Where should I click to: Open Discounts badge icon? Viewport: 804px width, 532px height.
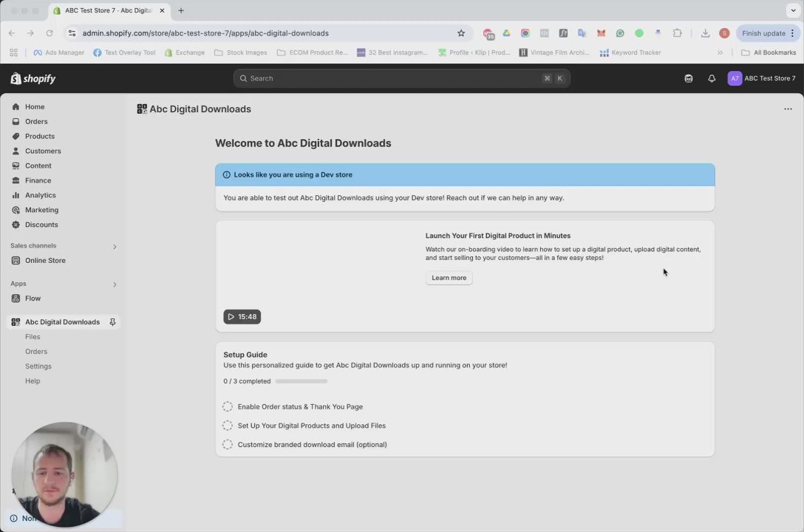16,225
